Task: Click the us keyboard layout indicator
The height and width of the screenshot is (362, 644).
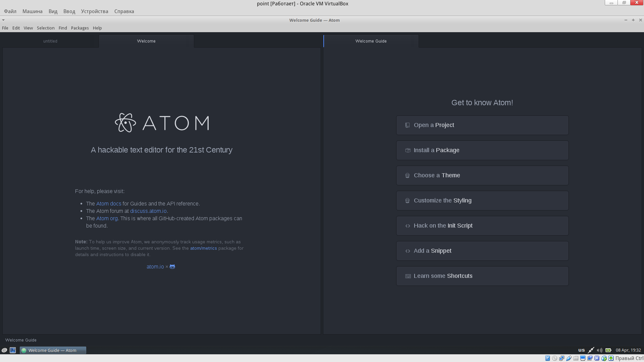Action: coord(581,350)
